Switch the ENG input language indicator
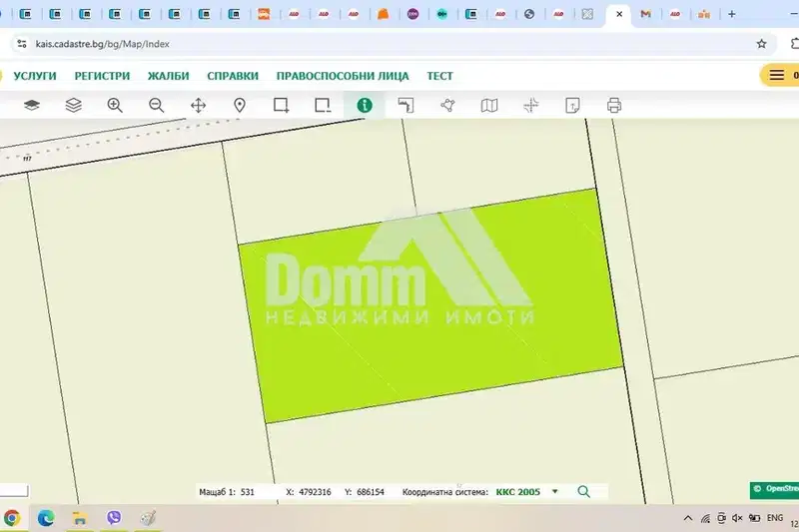Screen dimensions: 799x532 (x=775, y=518)
